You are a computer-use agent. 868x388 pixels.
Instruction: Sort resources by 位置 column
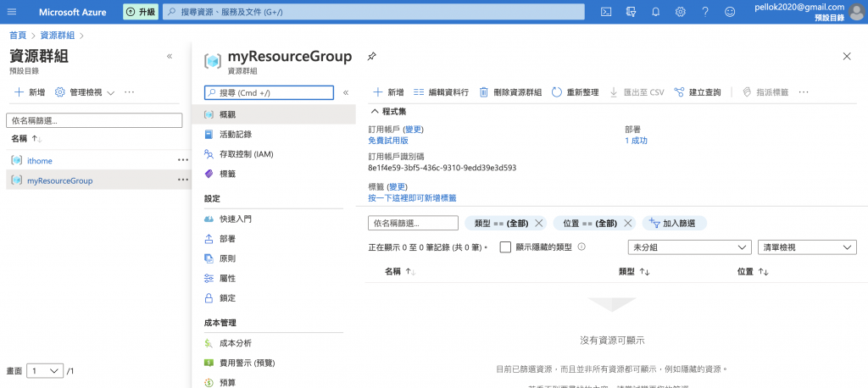coord(753,272)
